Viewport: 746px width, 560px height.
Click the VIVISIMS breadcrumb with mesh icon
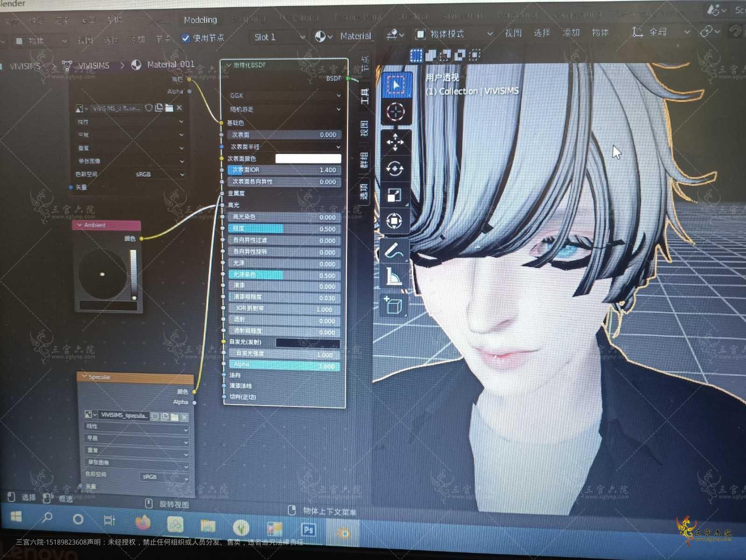87,66
